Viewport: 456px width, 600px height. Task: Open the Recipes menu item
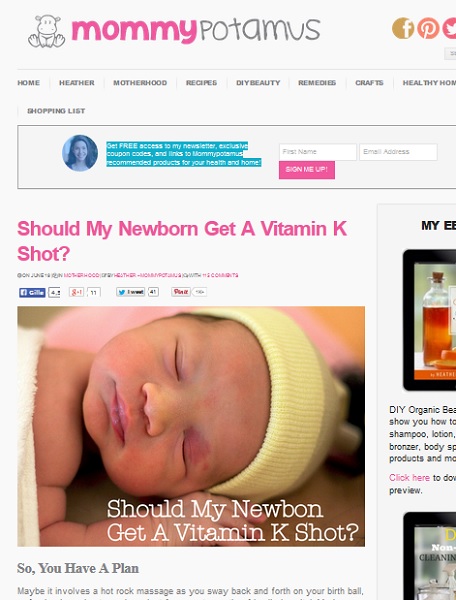(201, 83)
